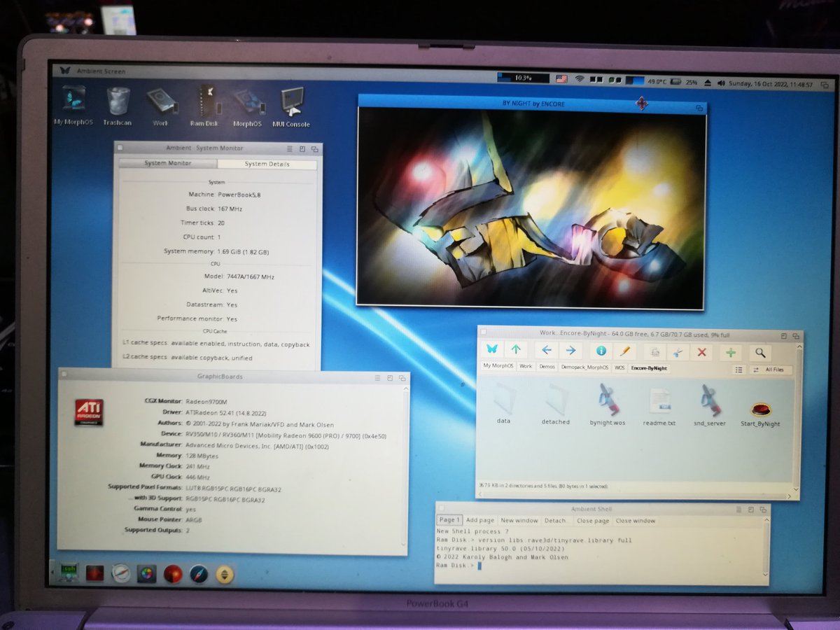
Task: Open the Ambient Shell hamburger menu
Action: 737,509
